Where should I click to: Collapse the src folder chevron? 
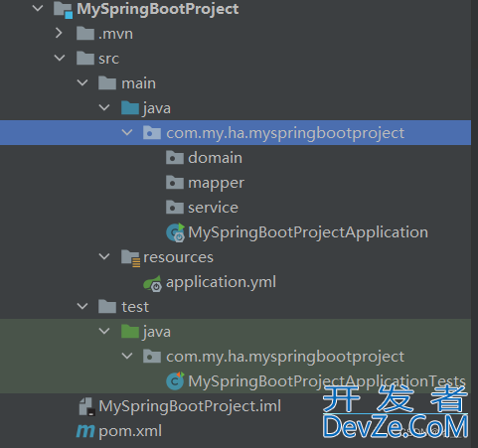pos(60,58)
